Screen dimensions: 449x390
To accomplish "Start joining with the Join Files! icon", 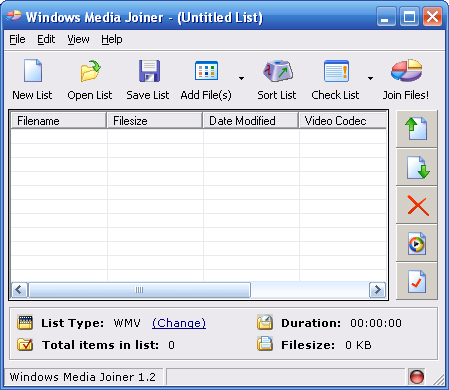I will (x=406, y=71).
